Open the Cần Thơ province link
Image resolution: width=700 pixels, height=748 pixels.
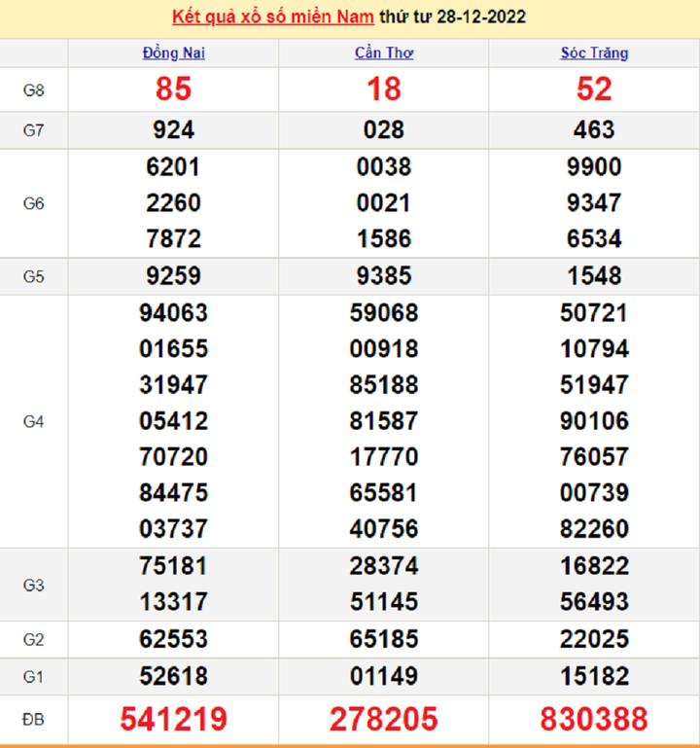click(x=383, y=53)
